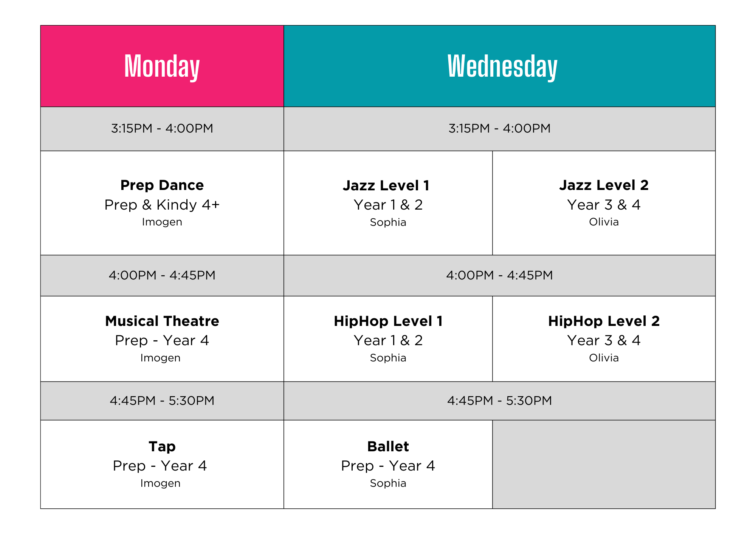Choose the HipHop Level 1 class
The height and width of the screenshot is (534, 756).
coord(388,321)
